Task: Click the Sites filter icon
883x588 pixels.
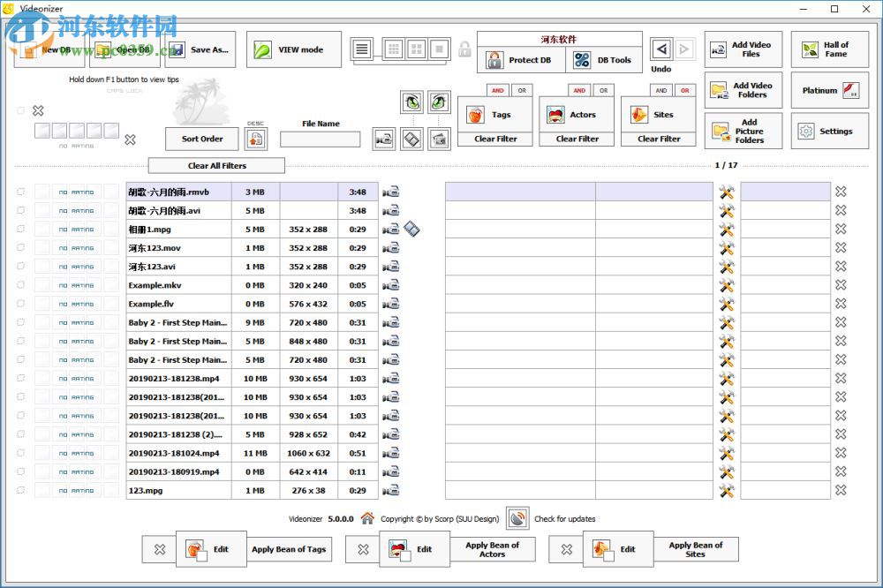Action: [x=638, y=114]
